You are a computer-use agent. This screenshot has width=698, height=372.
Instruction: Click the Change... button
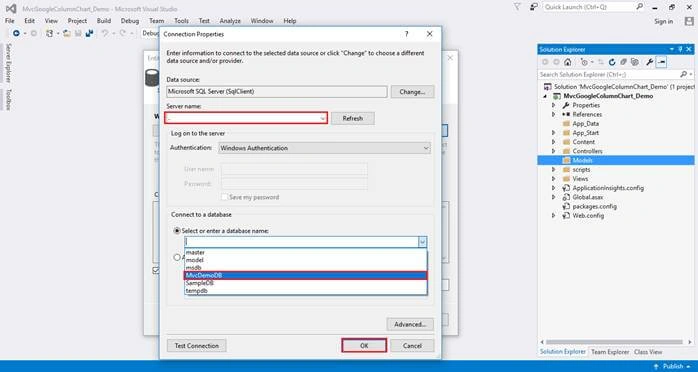412,92
